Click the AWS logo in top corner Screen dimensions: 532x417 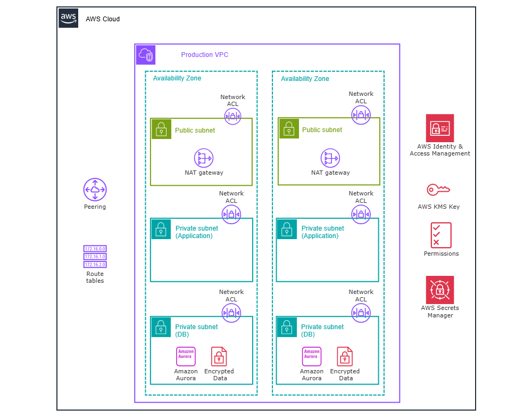click(68, 18)
